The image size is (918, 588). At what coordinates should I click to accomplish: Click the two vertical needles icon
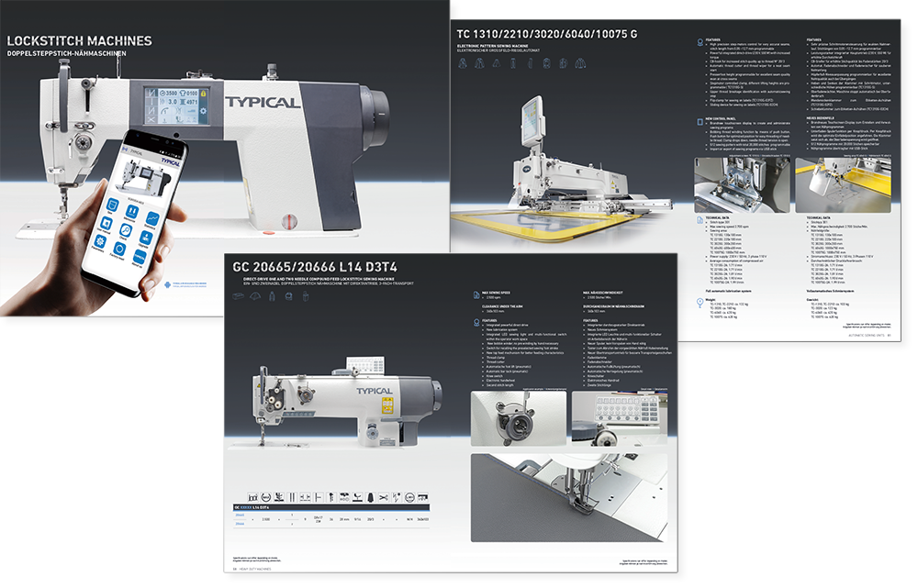(x=292, y=497)
